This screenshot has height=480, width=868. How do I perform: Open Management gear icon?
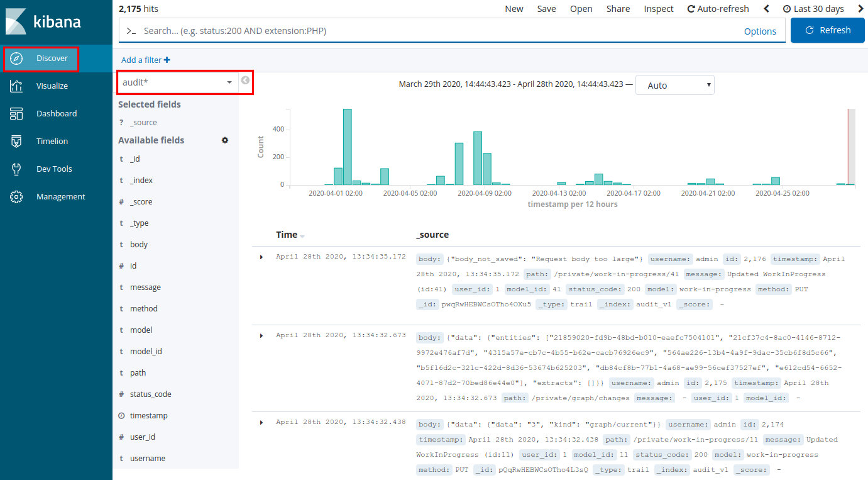pyautogui.click(x=17, y=197)
